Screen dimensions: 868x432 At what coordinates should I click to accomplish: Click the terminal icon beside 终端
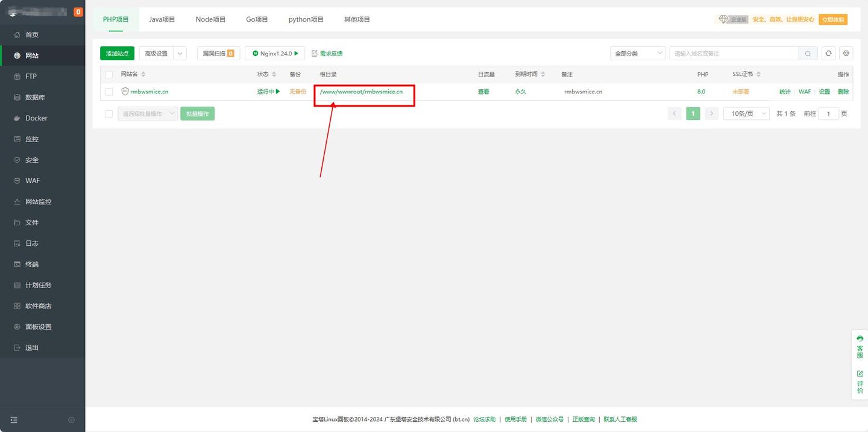pyautogui.click(x=17, y=265)
